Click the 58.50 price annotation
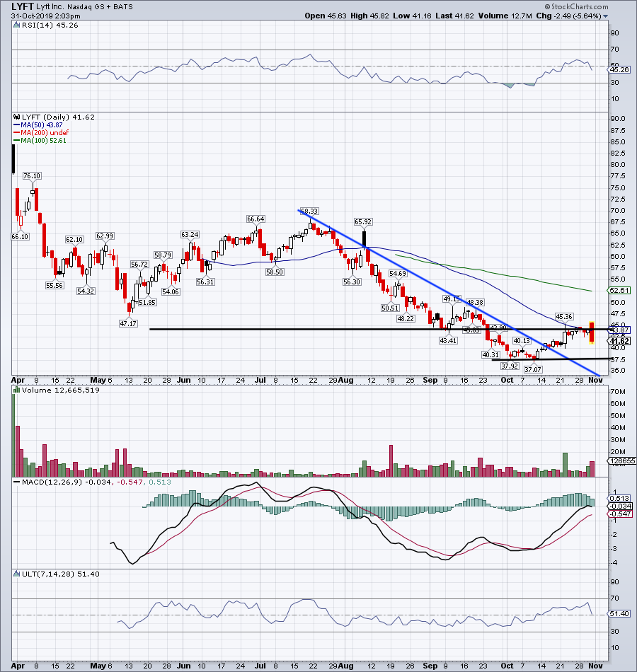The width and height of the screenshot is (637, 672). point(275,272)
